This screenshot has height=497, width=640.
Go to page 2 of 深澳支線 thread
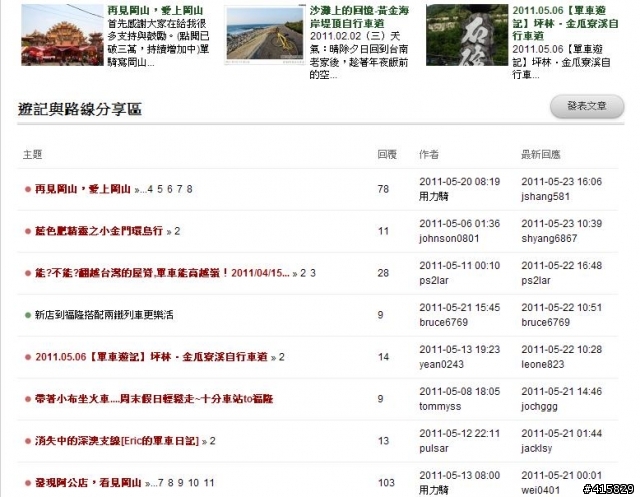[213, 441]
